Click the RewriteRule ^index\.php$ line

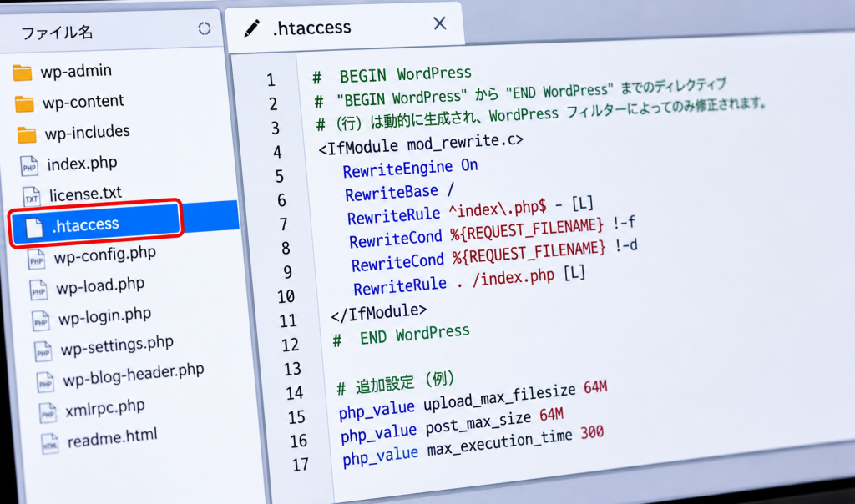coord(470,211)
